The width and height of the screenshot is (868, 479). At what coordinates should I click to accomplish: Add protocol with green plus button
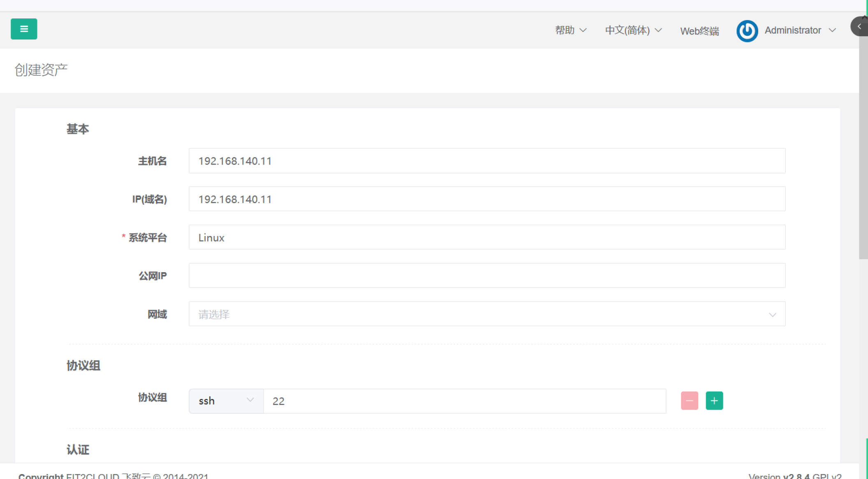point(714,400)
